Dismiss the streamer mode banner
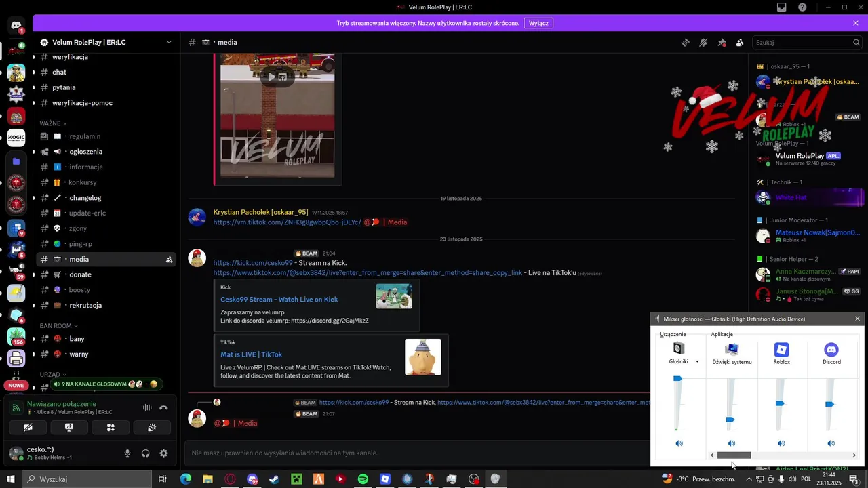 click(x=856, y=23)
